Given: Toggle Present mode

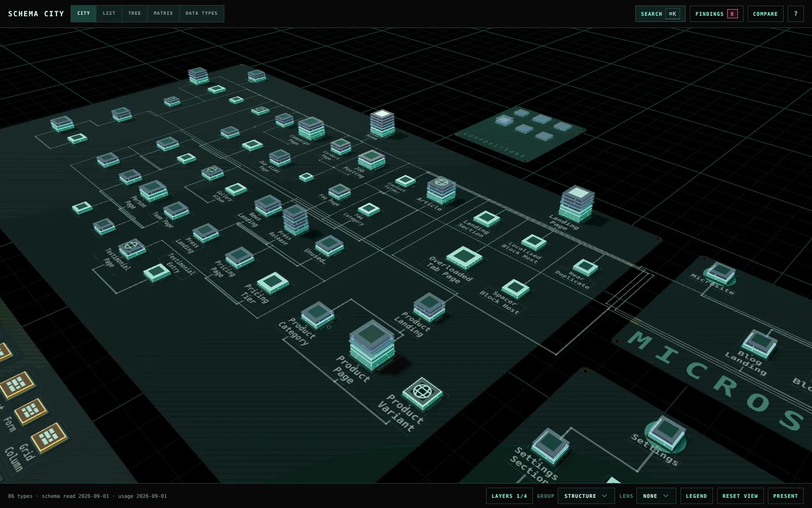Looking at the screenshot, I should point(786,496).
